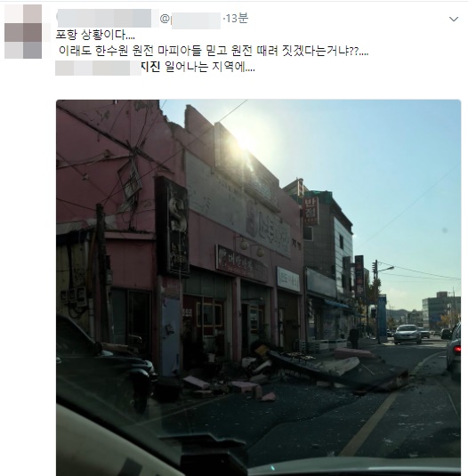Click the pedestrian standing on the sidewalk
The image size is (468, 476).
pos(354,337)
